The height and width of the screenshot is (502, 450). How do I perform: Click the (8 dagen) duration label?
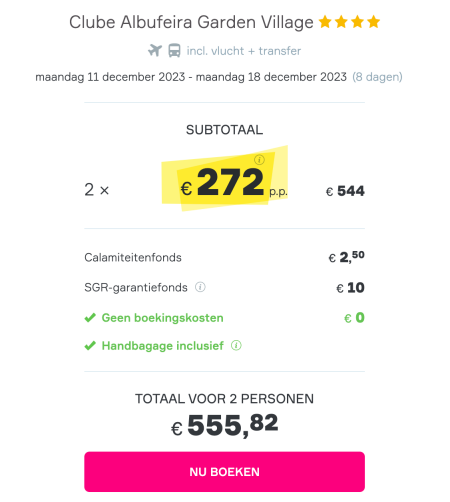pyautogui.click(x=377, y=77)
